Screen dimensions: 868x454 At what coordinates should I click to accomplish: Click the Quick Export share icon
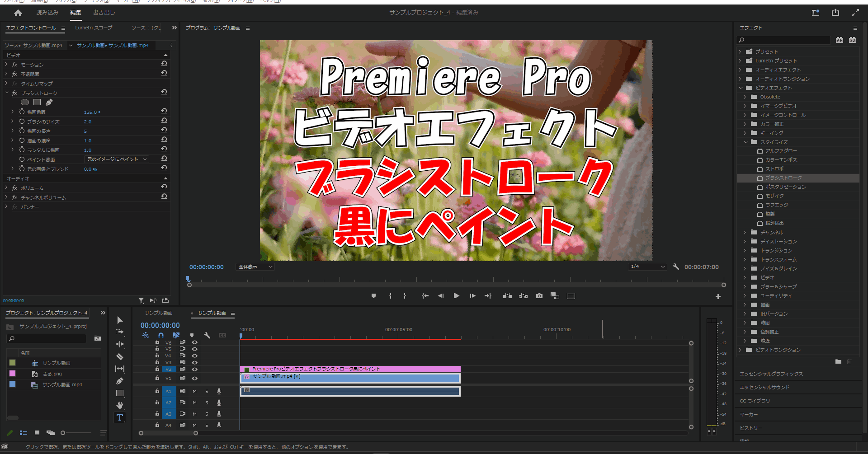pyautogui.click(x=835, y=13)
